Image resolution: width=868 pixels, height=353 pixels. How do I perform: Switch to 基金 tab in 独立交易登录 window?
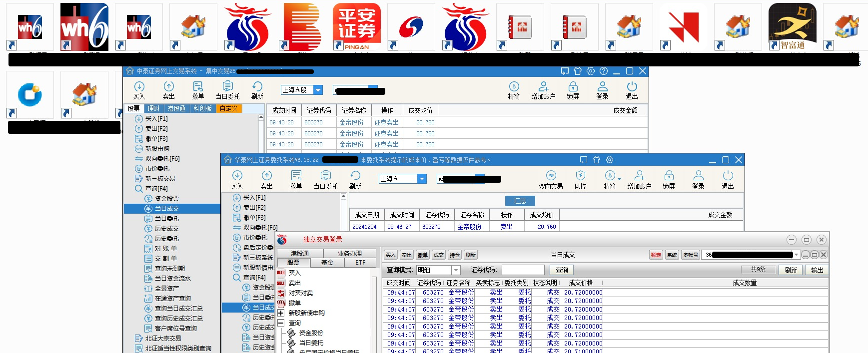[x=327, y=263]
